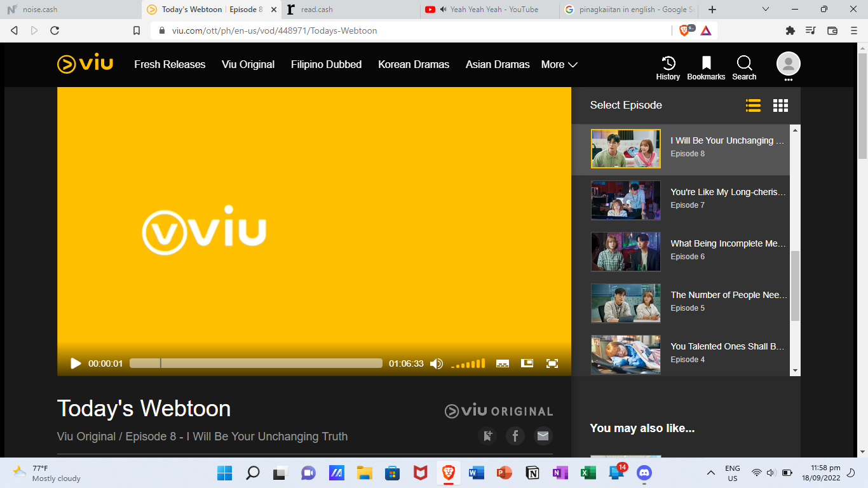Switch episode list to grid view
The width and height of the screenshot is (868, 488).
click(780, 105)
